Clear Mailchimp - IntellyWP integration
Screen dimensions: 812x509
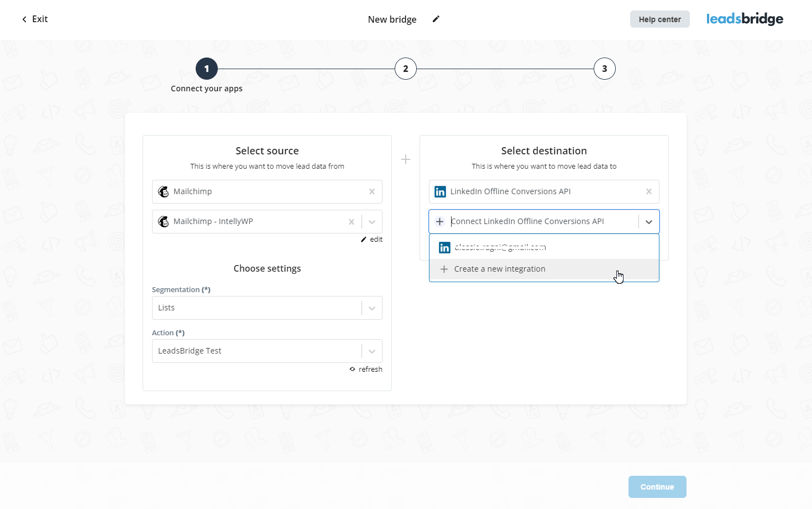(x=352, y=221)
